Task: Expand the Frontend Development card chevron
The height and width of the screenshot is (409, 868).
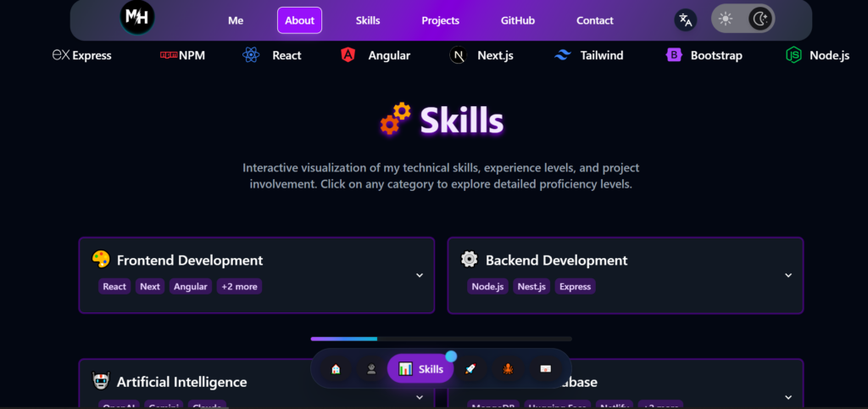Action: coord(420,276)
